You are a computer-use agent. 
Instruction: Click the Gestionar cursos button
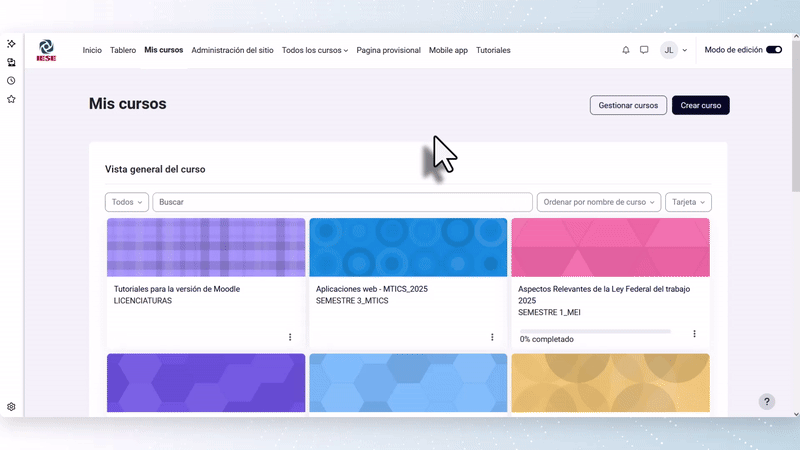coord(628,105)
